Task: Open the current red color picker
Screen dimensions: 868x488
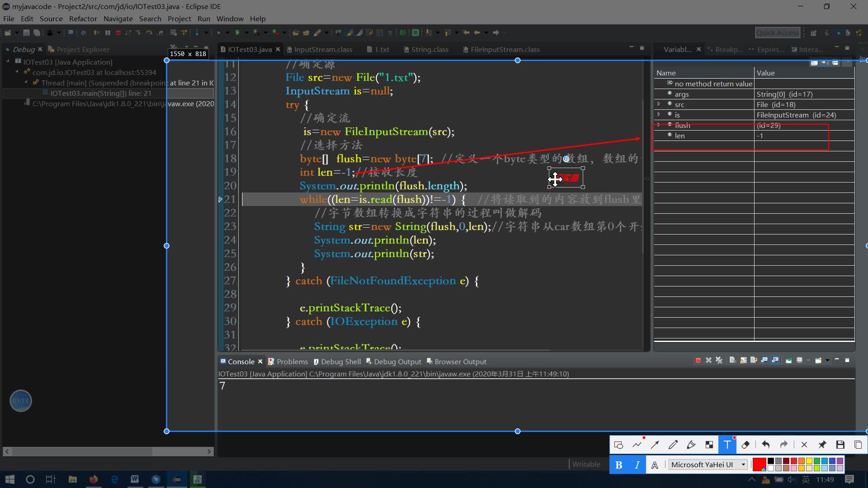Action: pyautogui.click(x=759, y=465)
